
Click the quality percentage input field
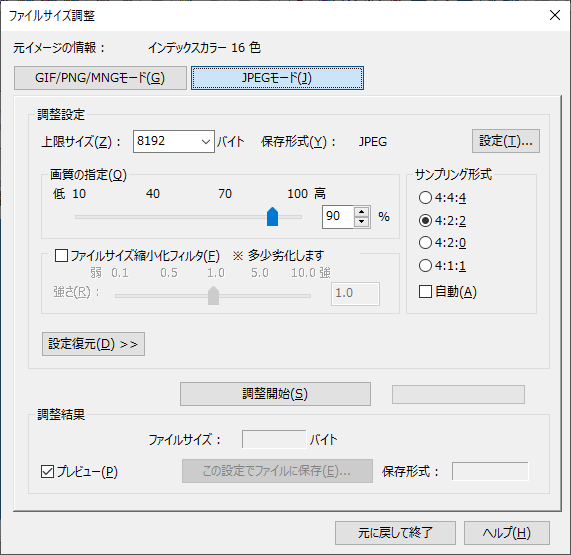click(x=338, y=217)
